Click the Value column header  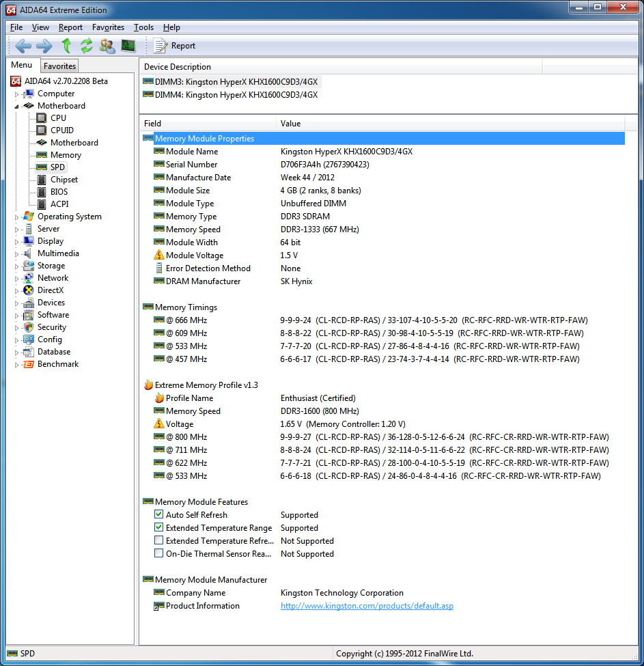click(x=451, y=123)
